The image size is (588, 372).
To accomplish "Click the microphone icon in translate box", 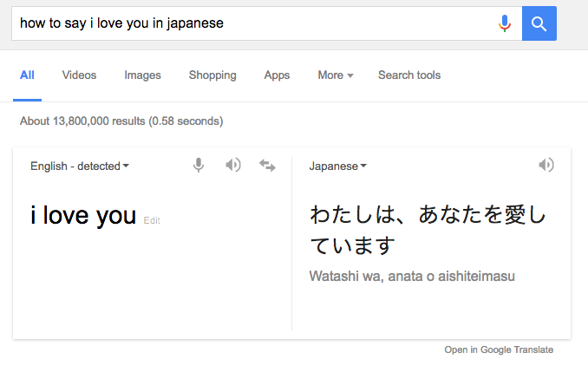I will pos(199,166).
